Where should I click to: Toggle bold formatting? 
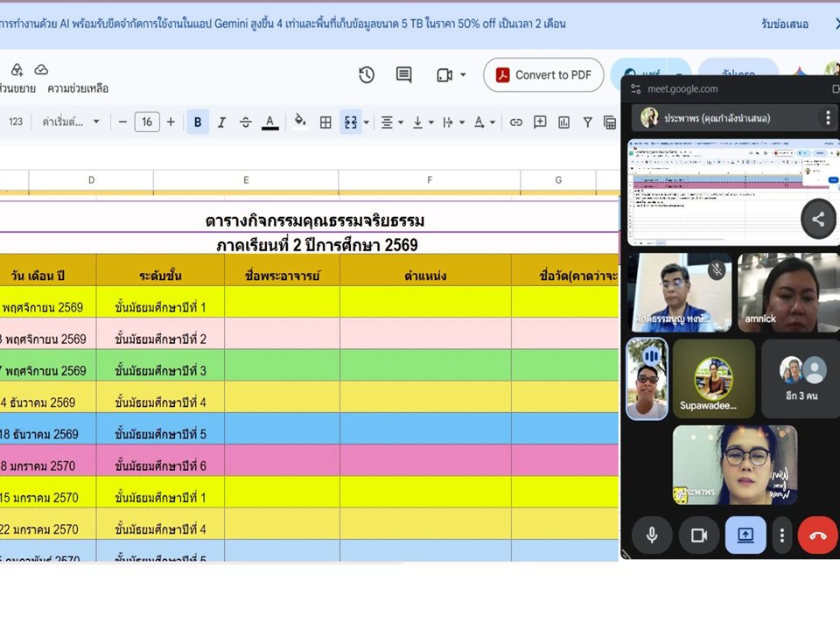198,122
